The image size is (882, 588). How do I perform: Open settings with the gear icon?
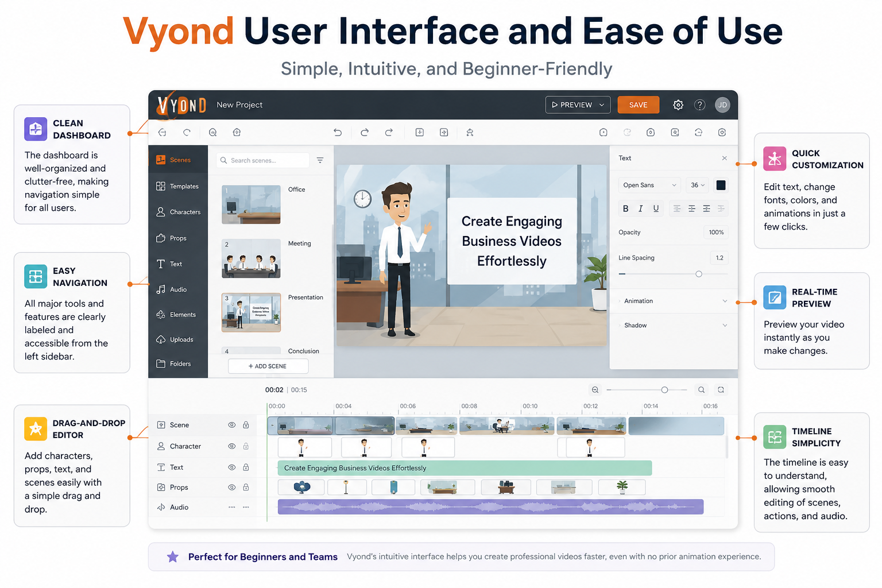(678, 105)
